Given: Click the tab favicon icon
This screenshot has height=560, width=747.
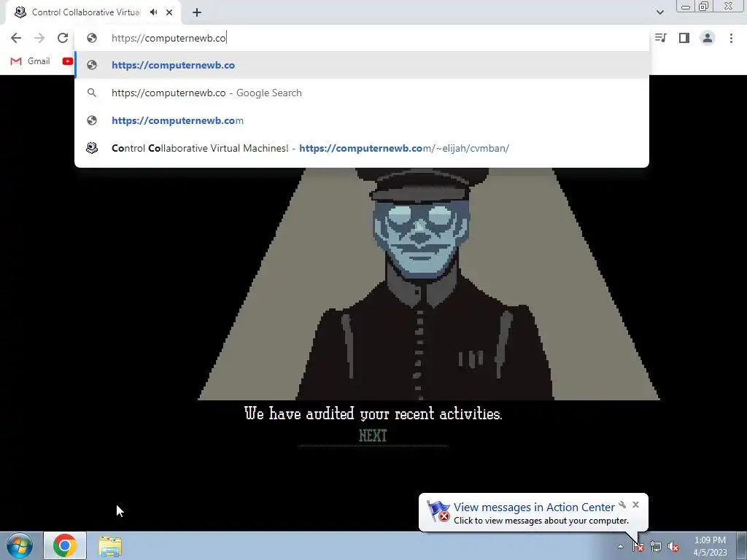Looking at the screenshot, I should pos(20,12).
